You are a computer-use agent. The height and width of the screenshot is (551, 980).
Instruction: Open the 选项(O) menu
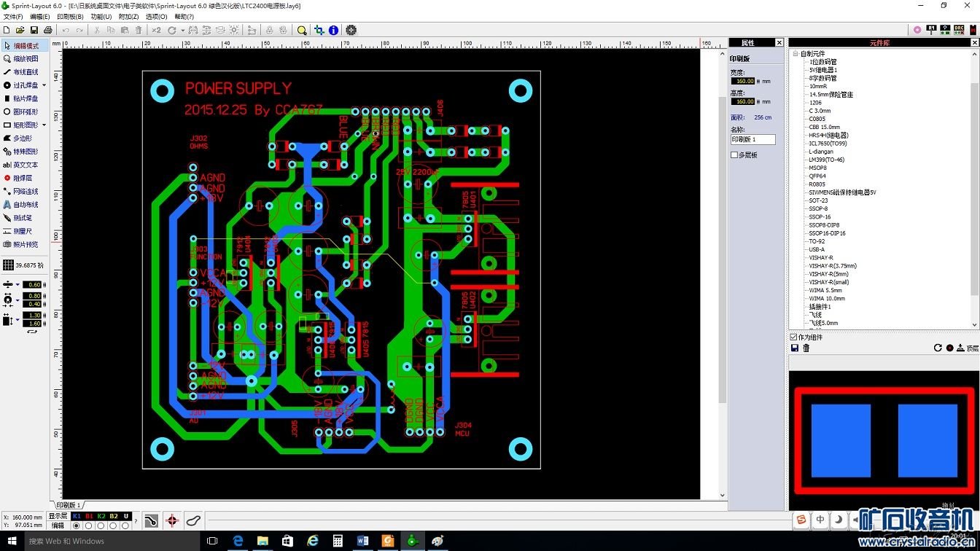pos(156,16)
